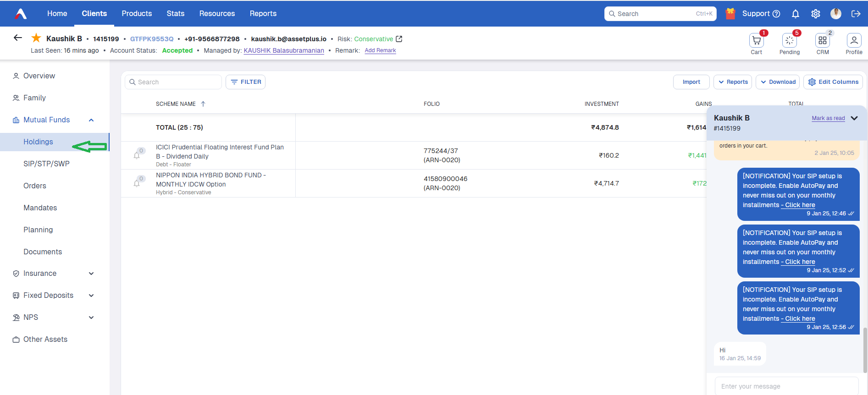
Task: Open risk profile external link icon
Action: click(399, 39)
